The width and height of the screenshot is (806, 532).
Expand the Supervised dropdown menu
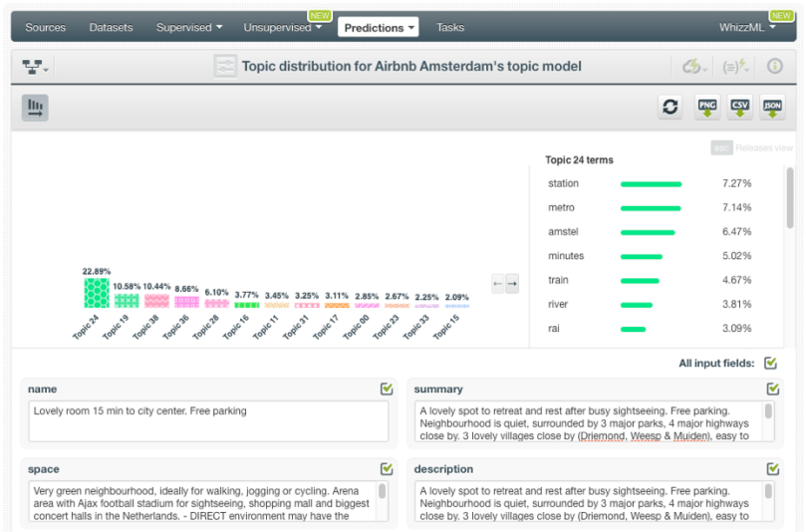189,27
